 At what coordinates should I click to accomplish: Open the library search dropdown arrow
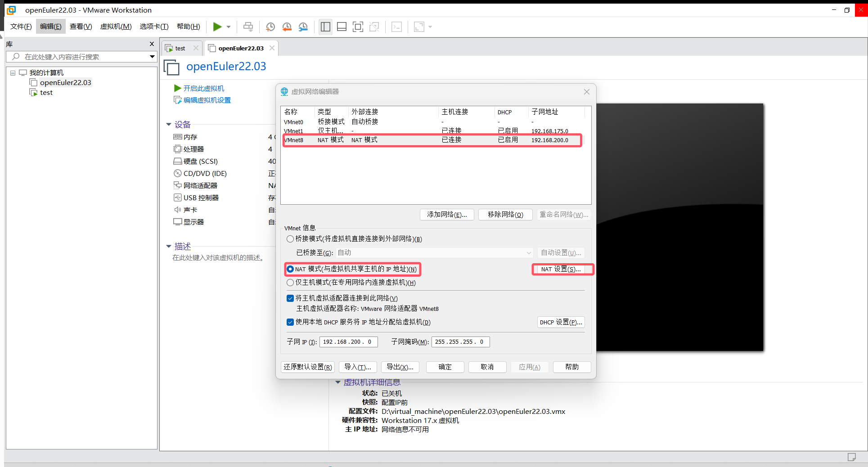tap(152, 57)
